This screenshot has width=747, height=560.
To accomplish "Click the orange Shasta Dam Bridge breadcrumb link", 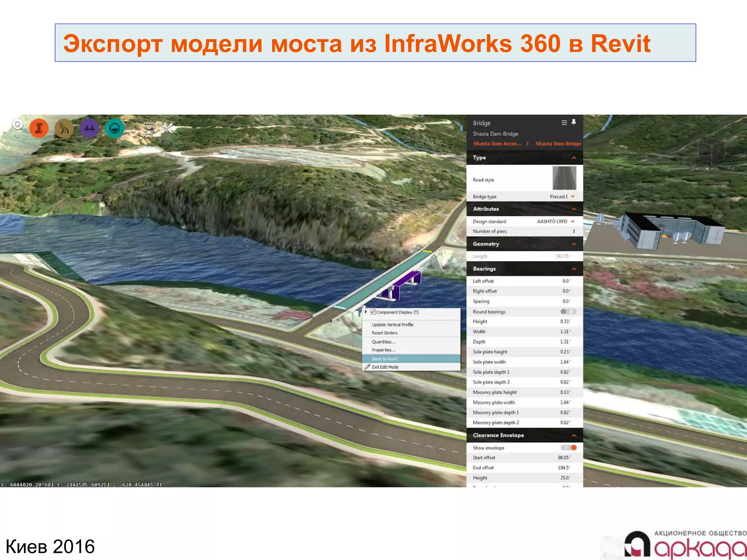I will coord(558,144).
